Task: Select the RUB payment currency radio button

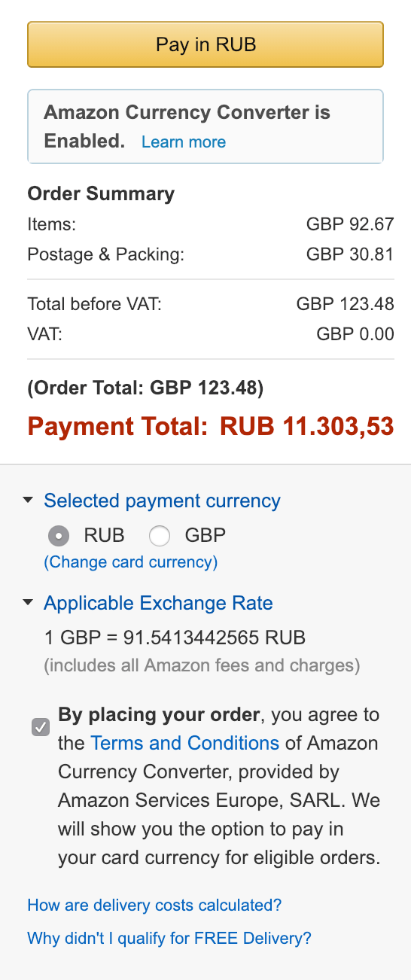Action: (x=59, y=536)
